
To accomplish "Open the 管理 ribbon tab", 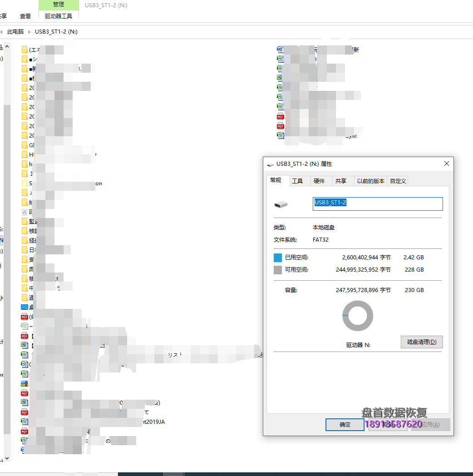I will (59, 5).
